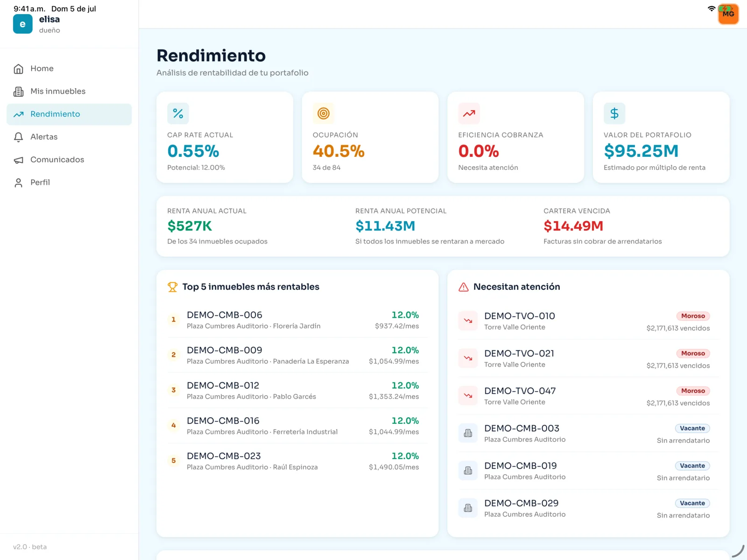This screenshot has height=560, width=747.
Task: Open DEMO-CMB-023 Raúl Espinoza entry
Action: (x=297, y=461)
